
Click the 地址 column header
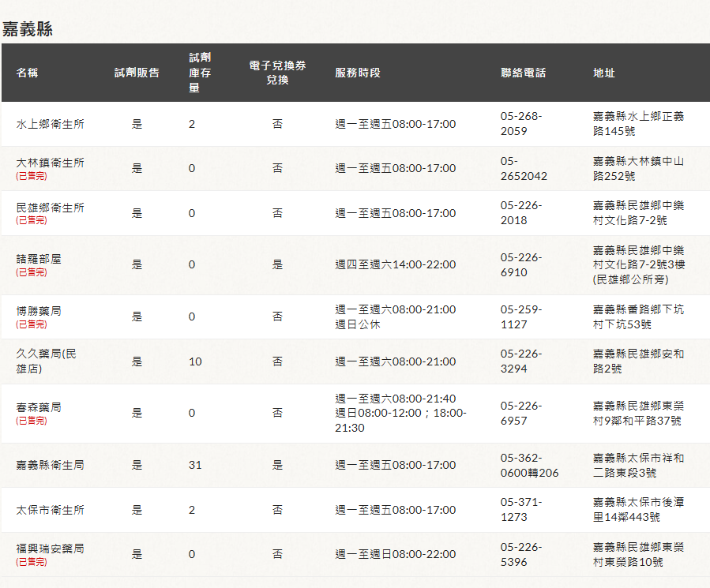pos(604,73)
